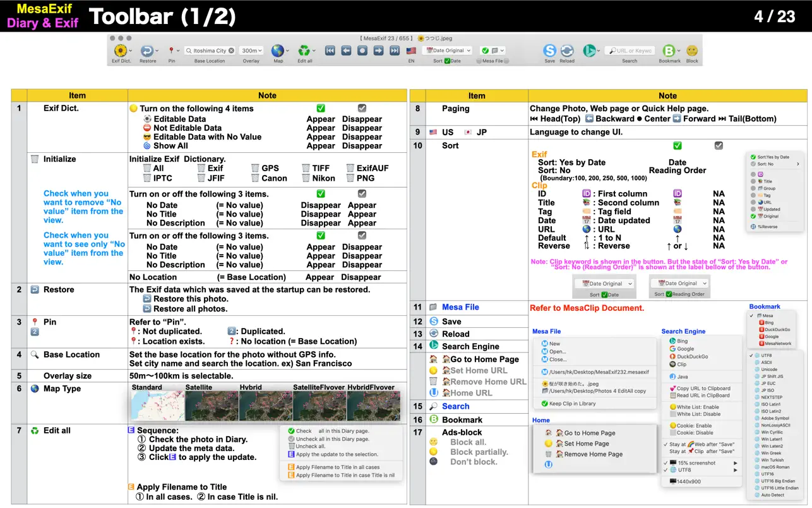The width and height of the screenshot is (812, 508).
Task: Open the 300m Overlay dropdown
Action: [x=251, y=51]
